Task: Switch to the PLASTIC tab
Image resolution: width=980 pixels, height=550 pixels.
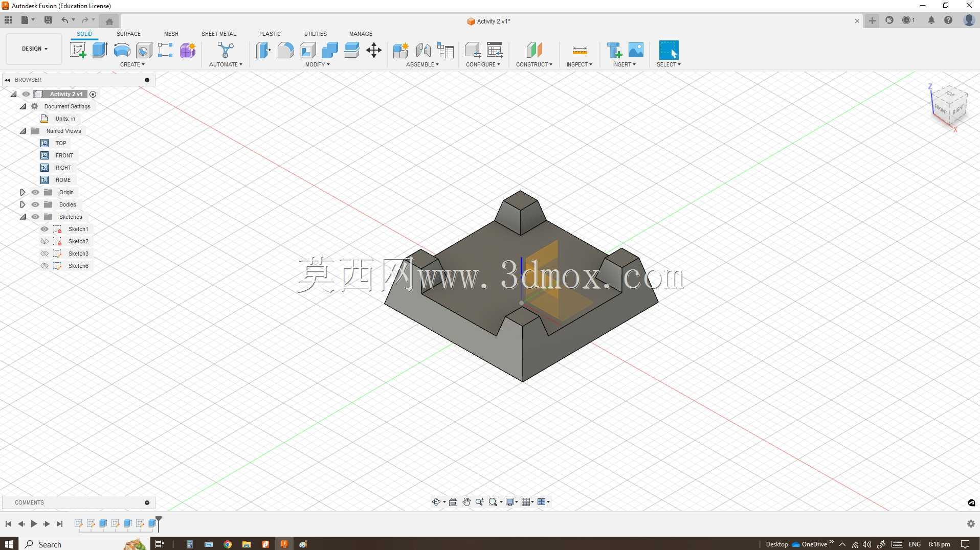Action: pos(270,34)
